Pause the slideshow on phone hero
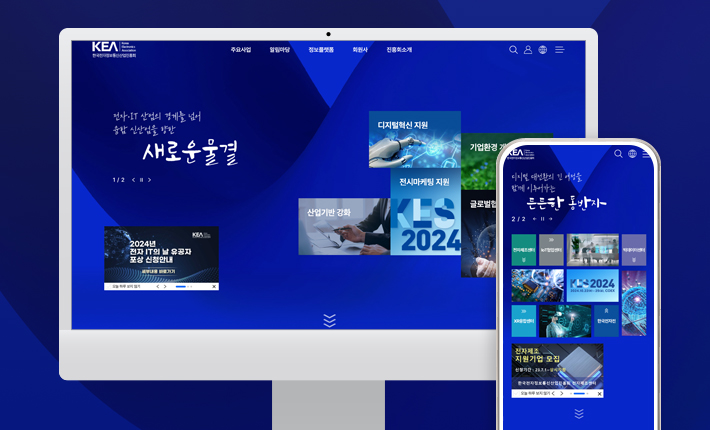 (543, 219)
